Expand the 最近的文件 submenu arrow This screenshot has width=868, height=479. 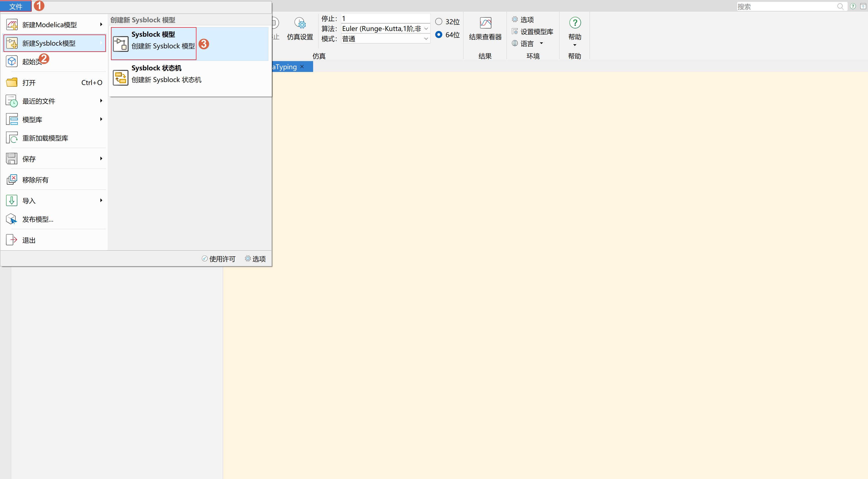click(x=101, y=100)
